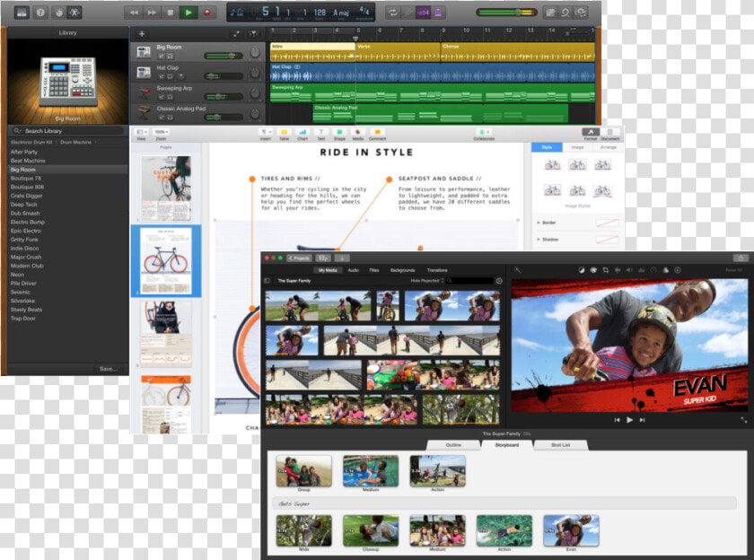Adjust the GarageBand master volume slider
The width and height of the screenshot is (754, 560).
[x=506, y=13]
